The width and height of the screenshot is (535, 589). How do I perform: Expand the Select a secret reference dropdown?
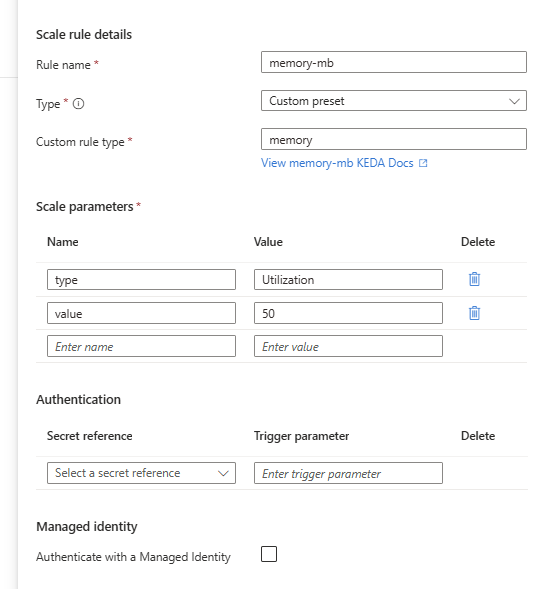141,473
